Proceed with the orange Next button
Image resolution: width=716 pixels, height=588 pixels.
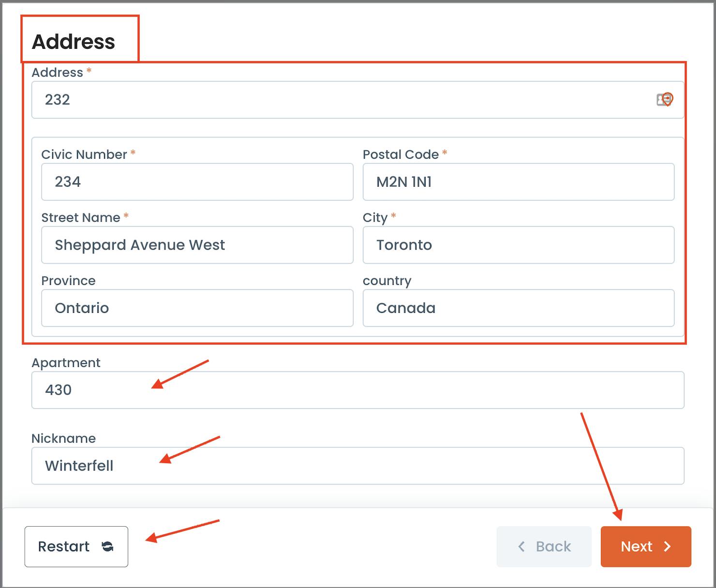[x=646, y=546]
